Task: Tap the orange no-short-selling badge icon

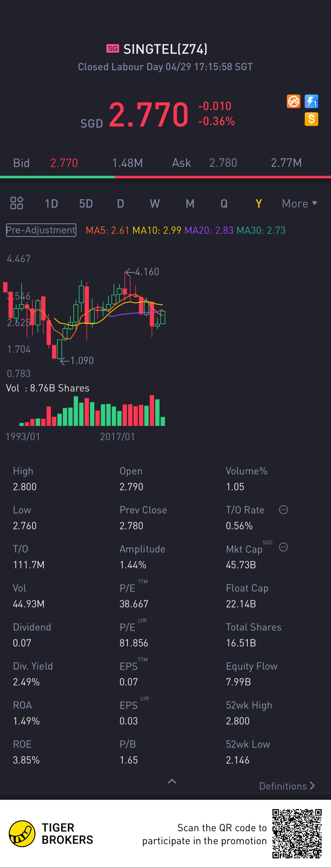Action: coord(293,102)
